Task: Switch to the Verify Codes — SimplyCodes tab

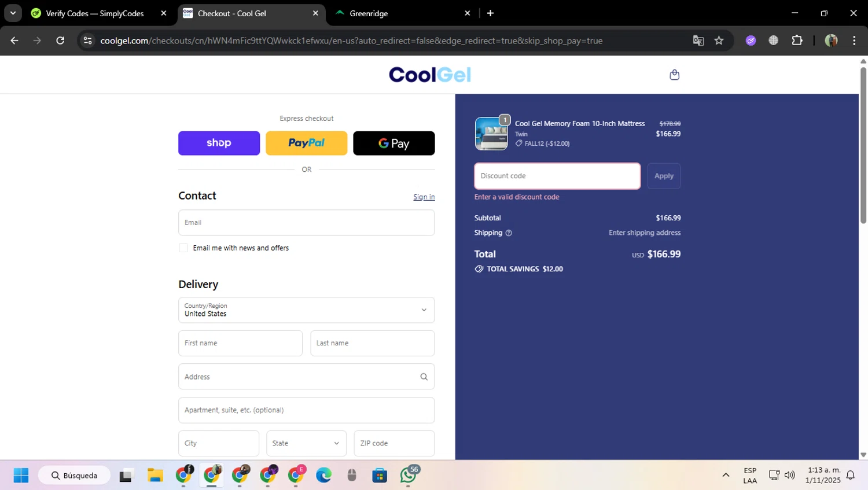Action: pyautogui.click(x=95, y=13)
